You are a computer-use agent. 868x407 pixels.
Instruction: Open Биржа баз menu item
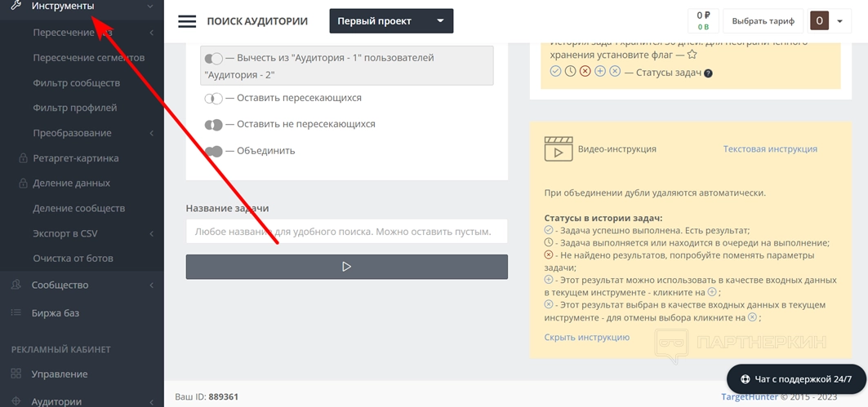tap(56, 313)
